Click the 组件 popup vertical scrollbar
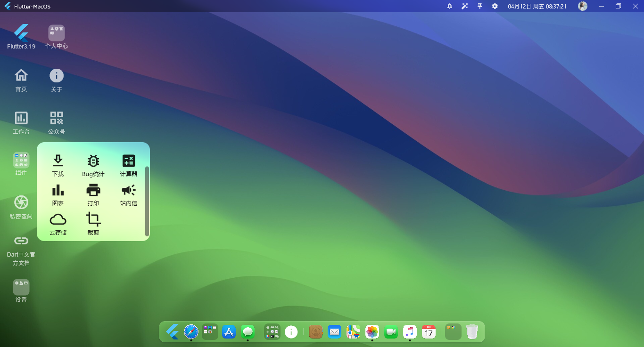This screenshot has width=644, height=347. [x=147, y=201]
